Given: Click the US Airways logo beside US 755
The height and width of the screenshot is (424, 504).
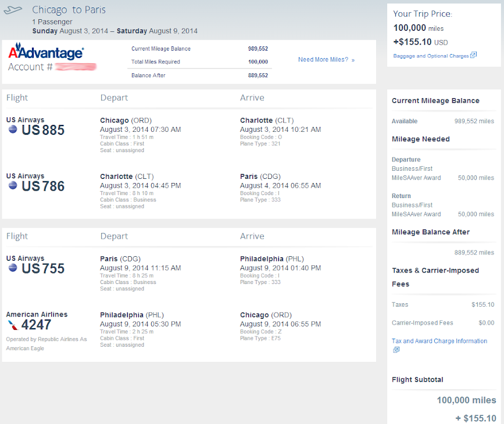Looking at the screenshot, I should [13, 268].
